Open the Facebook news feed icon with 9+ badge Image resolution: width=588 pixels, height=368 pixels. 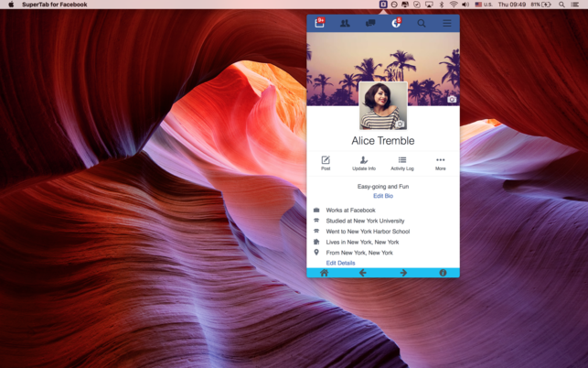coord(319,23)
